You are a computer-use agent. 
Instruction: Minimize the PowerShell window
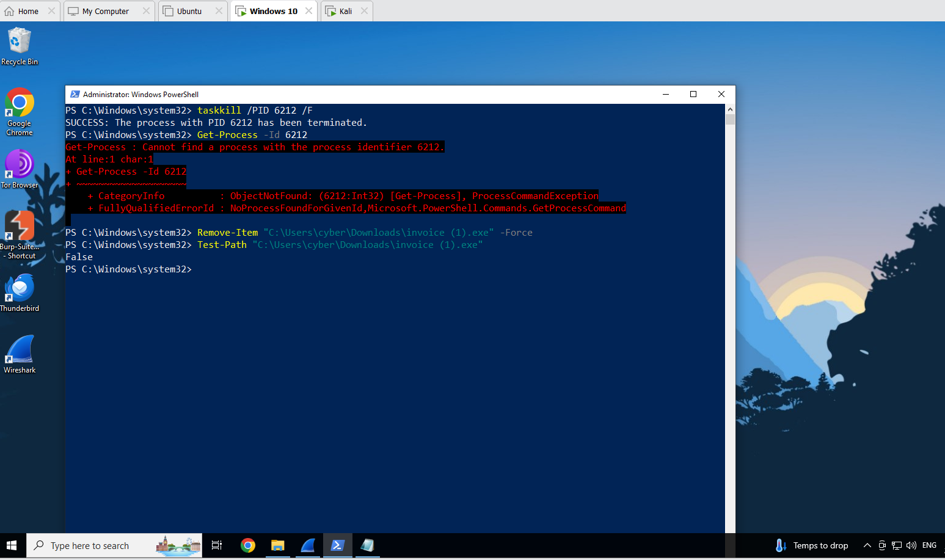click(666, 94)
